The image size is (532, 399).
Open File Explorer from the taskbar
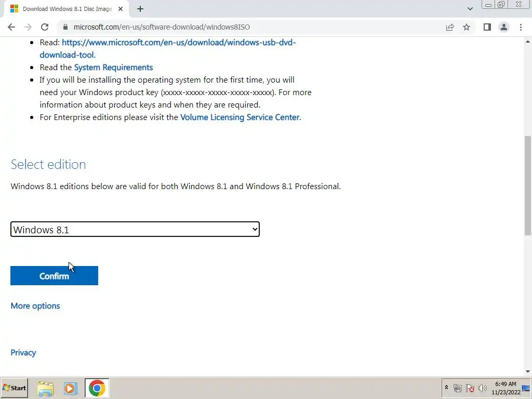click(45, 388)
